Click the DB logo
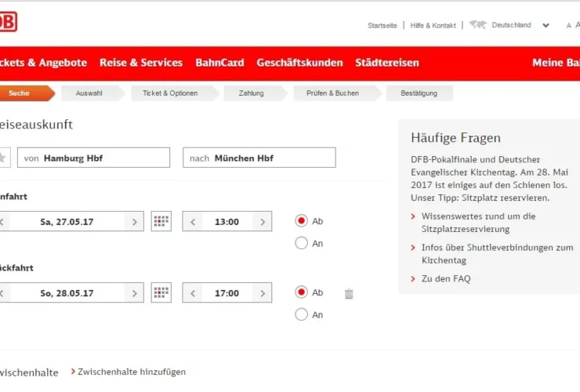The height and width of the screenshot is (392, 580). coord(6,22)
